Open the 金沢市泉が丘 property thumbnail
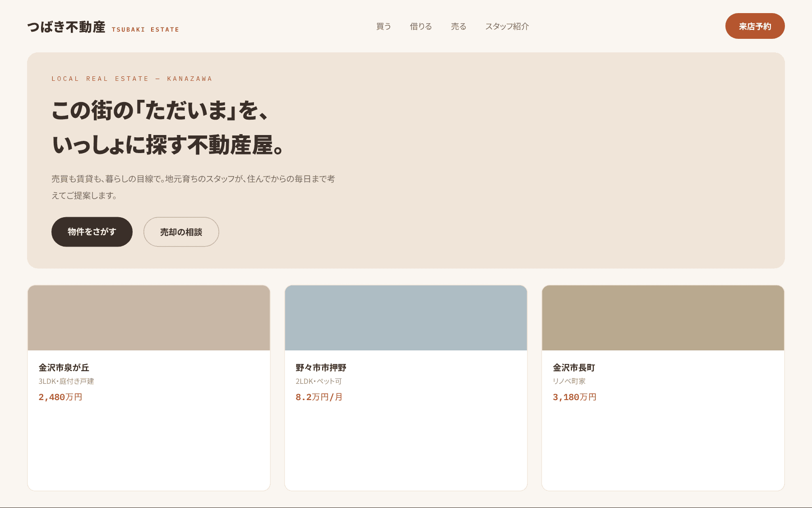Image resolution: width=812 pixels, height=508 pixels. pos(149,318)
